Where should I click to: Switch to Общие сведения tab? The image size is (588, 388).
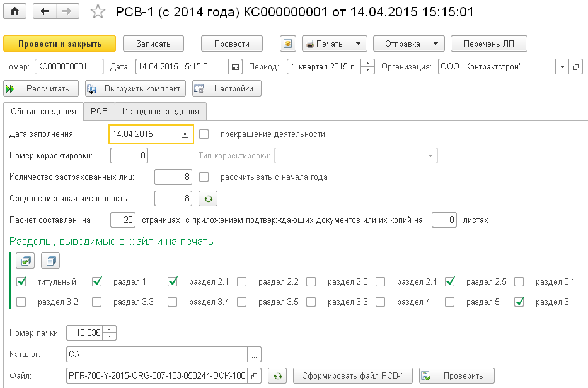[43, 112]
